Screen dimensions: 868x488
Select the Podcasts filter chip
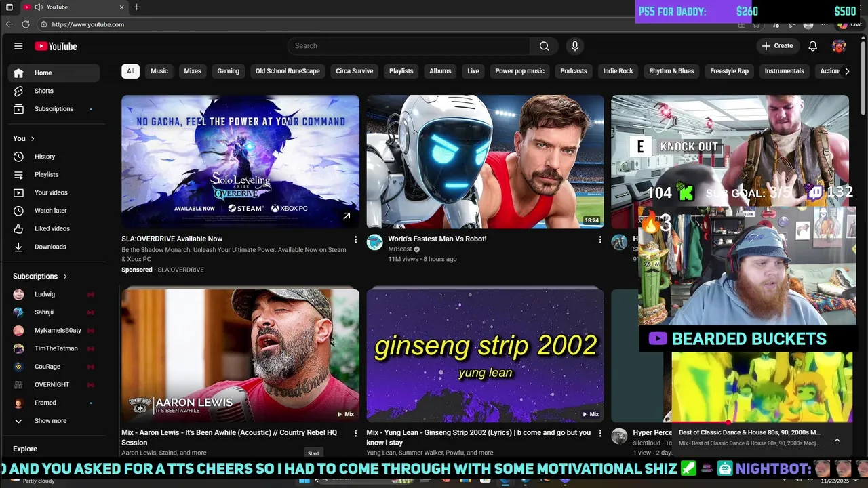tap(574, 71)
